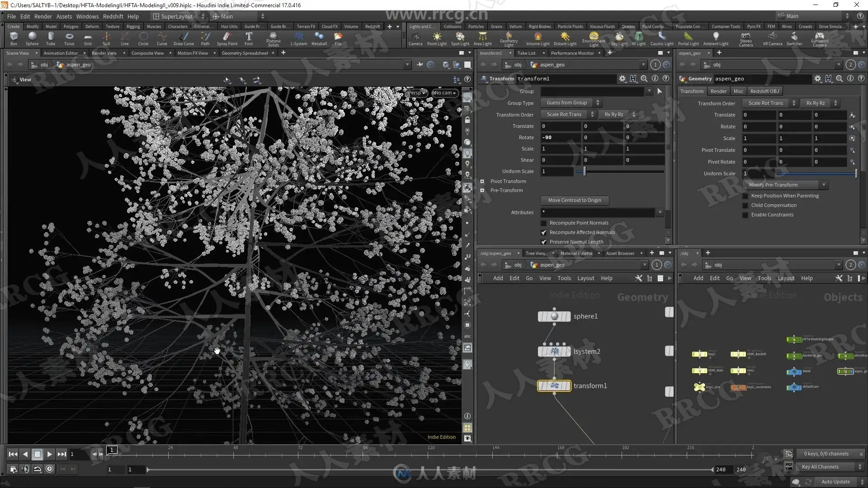Click Move Centroid to Origin button
This screenshot has height=488, width=868.
pyautogui.click(x=575, y=200)
